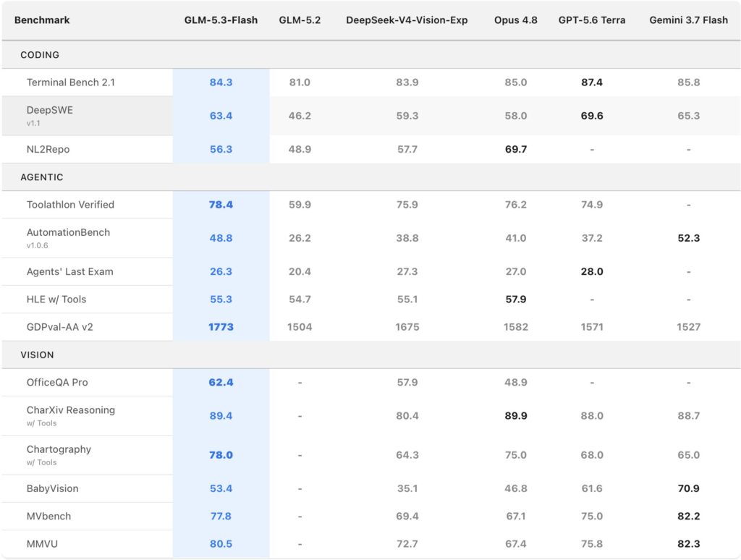The width and height of the screenshot is (741, 560).
Task: Select the bold 57.9 HLE score
Action: point(515,299)
